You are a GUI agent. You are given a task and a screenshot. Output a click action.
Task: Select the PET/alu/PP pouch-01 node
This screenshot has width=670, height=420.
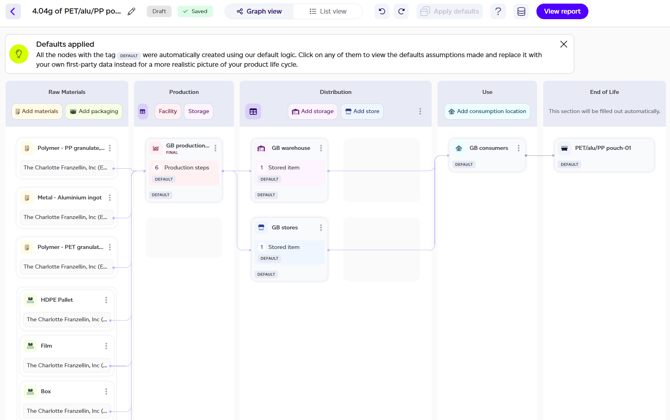click(x=603, y=148)
